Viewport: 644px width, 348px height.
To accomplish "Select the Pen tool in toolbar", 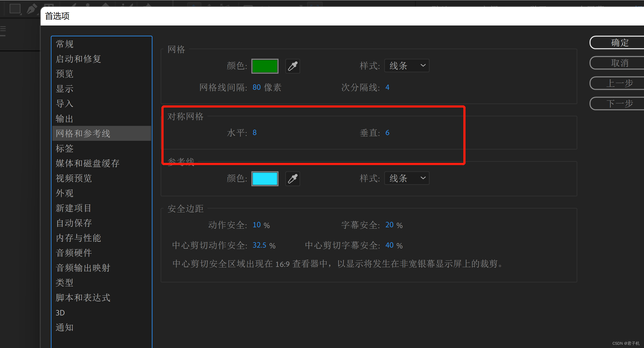I will pos(31,9).
